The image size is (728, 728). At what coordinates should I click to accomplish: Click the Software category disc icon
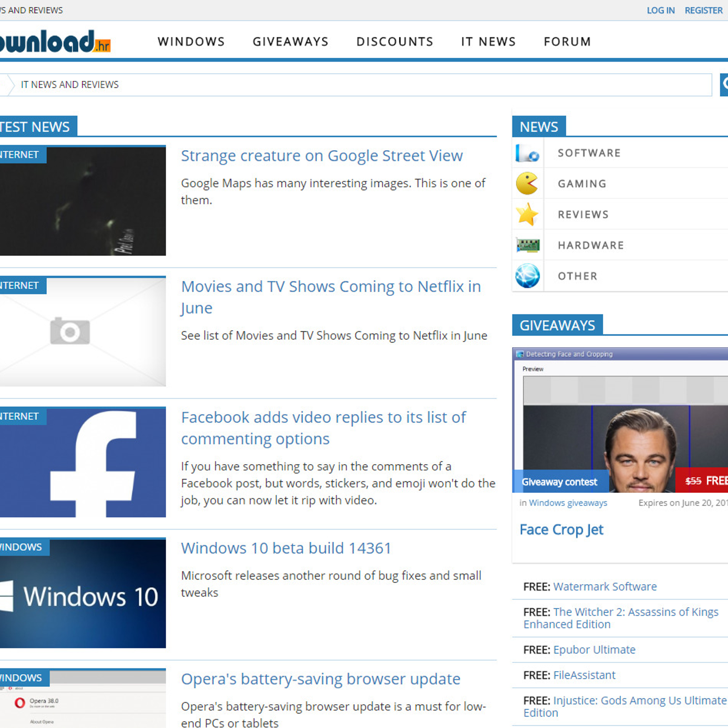(x=527, y=153)
